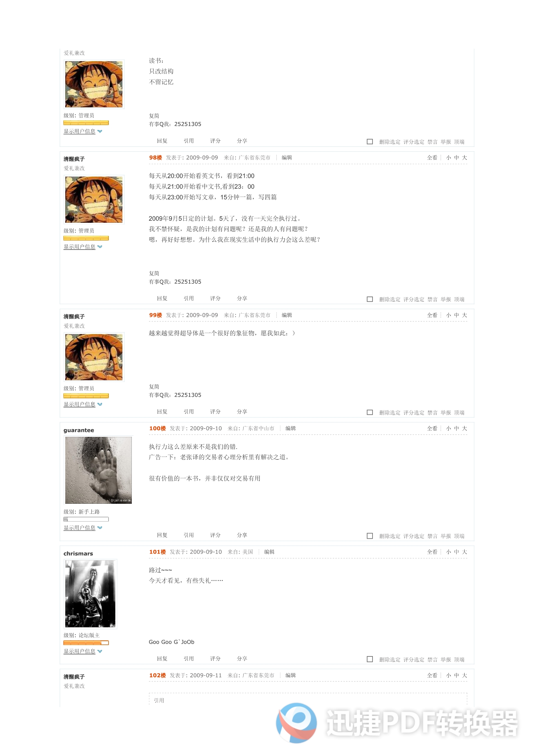Click the level progress bar of guarantee

86,519
